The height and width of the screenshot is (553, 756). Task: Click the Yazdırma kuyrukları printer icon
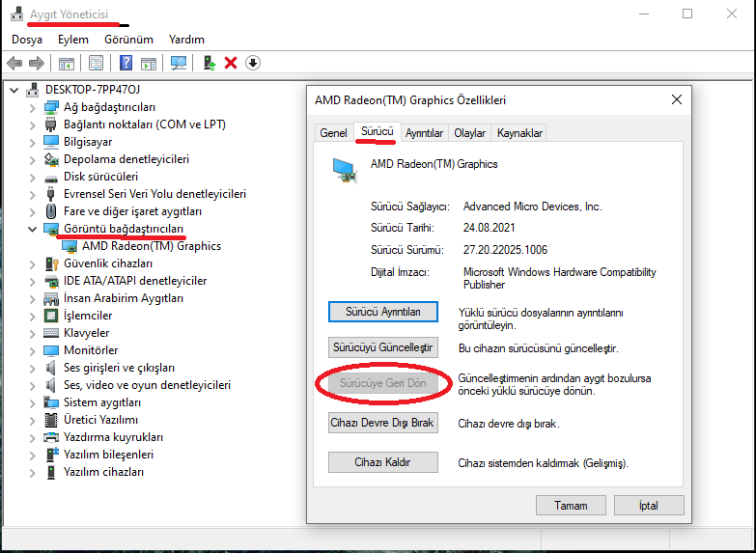51,437
